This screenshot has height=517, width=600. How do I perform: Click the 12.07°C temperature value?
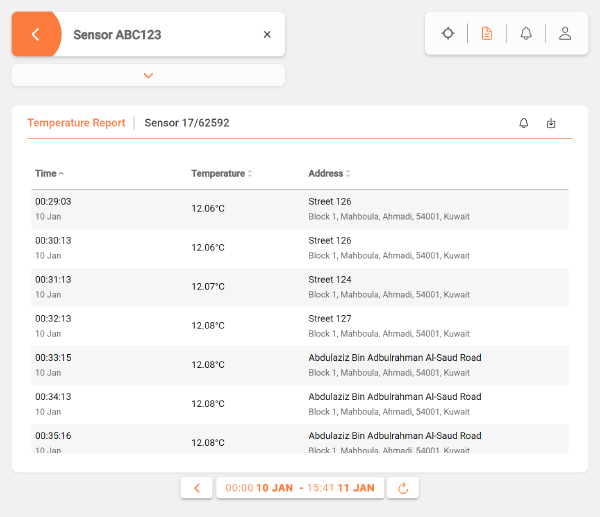click(x=208, y=287)
